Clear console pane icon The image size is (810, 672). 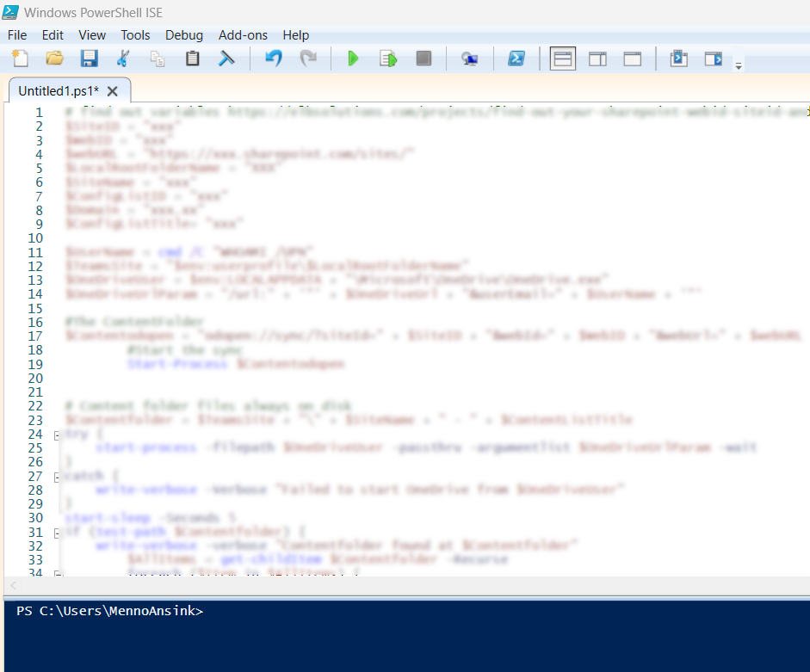[226, 59]
